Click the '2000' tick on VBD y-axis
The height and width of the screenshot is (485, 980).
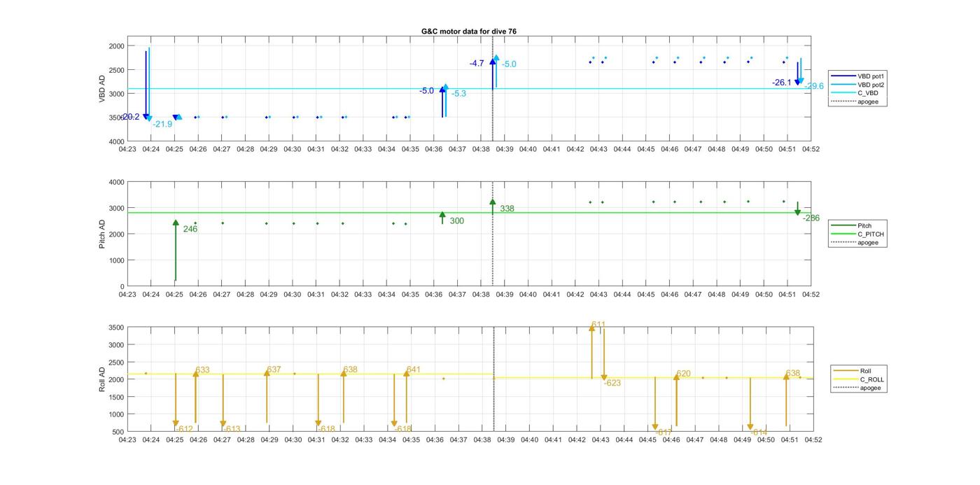116,45
